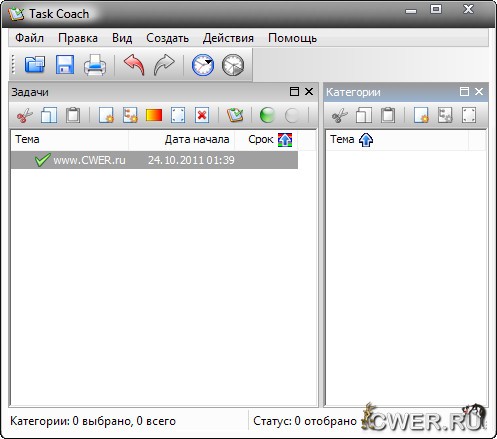Stop effort tracking with gray clock icon
The width and height of the screenshot is (497, 439).
pyautogui.click(x=233, y=65)
